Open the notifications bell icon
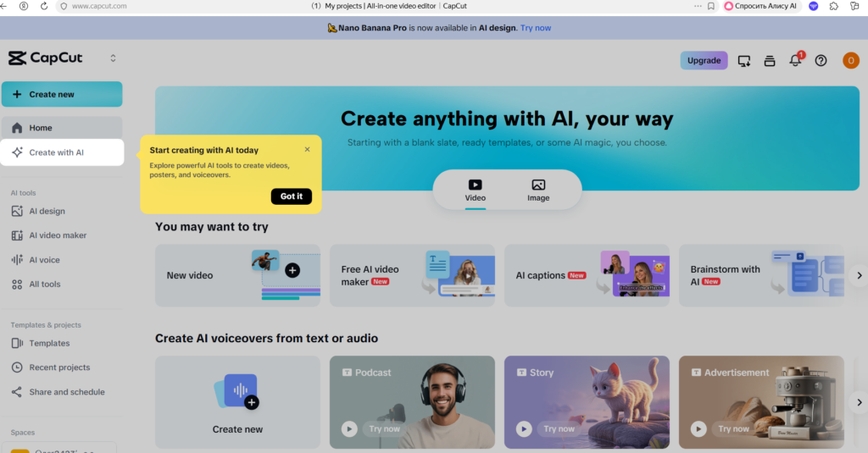The image size is (868, 453). click(x=795, y=61)
